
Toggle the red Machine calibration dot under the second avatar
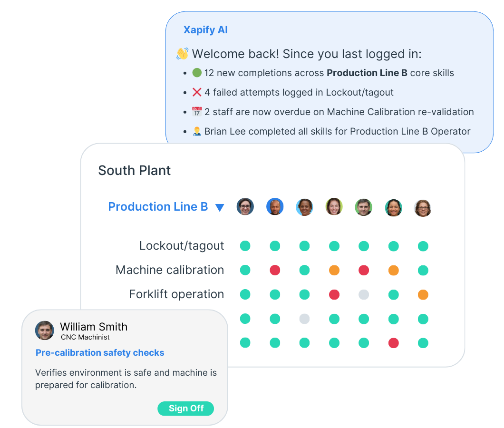click(x=275, y=270)
